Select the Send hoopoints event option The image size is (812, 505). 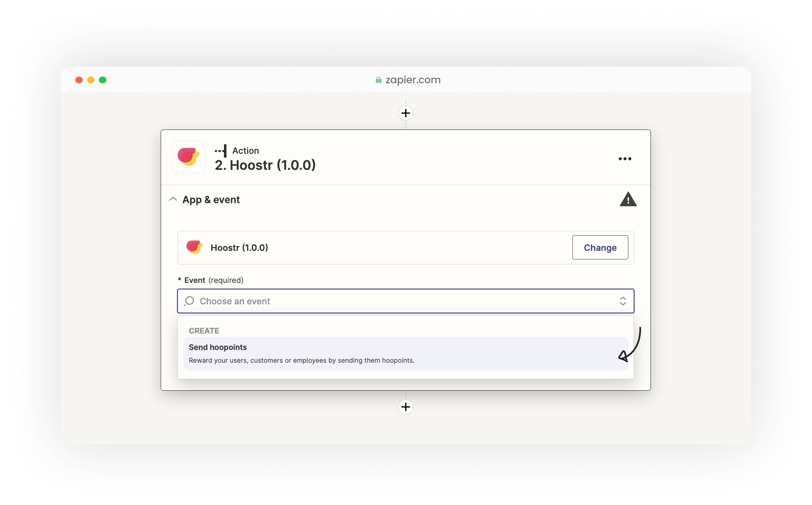pyautogui.click(x=406, y=354)
